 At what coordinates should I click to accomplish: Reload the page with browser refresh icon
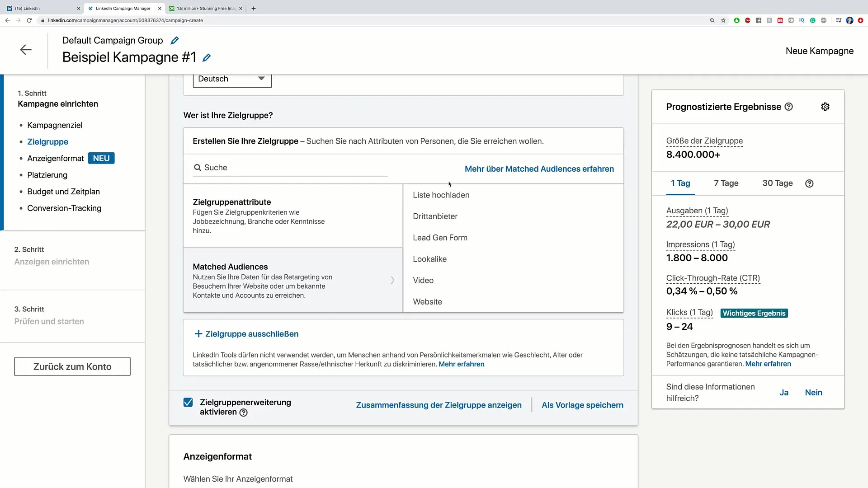[29, 20]
